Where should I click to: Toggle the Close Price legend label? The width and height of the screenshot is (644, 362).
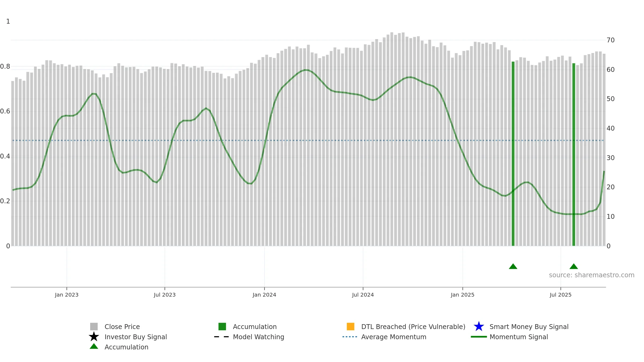point(122,327)
